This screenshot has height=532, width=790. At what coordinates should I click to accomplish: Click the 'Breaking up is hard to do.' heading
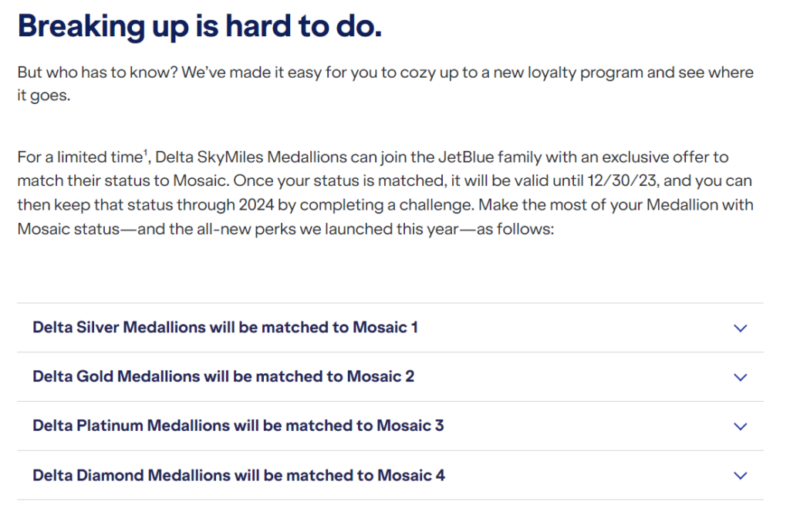[x=200, y=26]
